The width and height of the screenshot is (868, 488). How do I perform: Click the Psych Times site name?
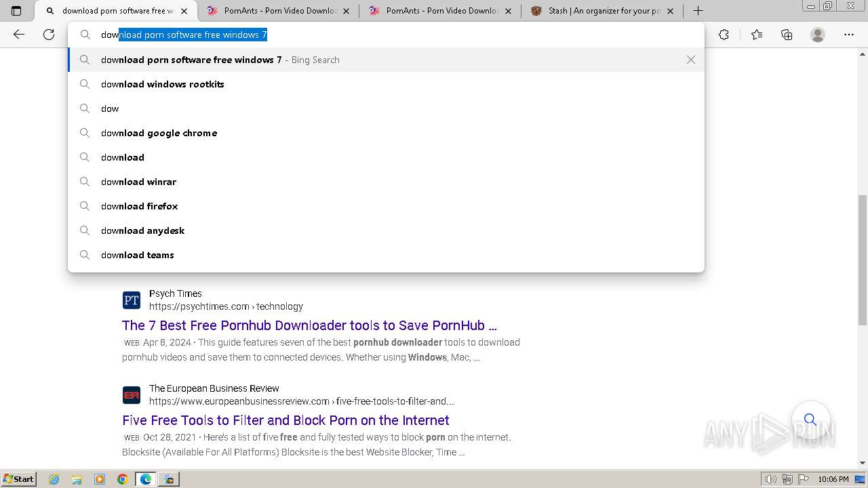tap(176, 293)
